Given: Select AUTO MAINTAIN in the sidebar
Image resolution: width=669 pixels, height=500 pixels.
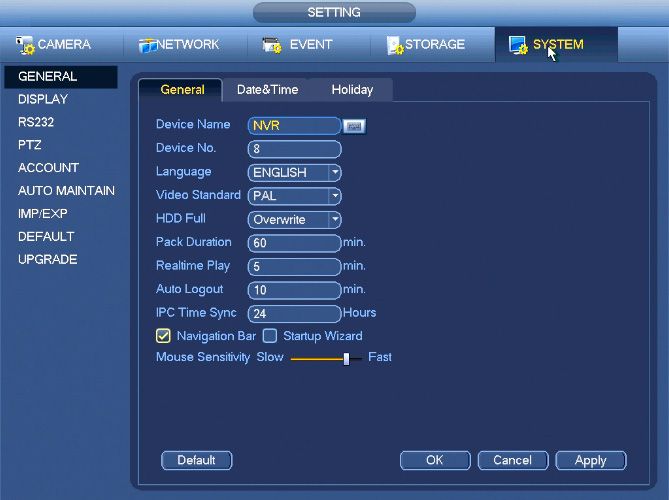Looking at the screenshot, I should coord(66,191).
